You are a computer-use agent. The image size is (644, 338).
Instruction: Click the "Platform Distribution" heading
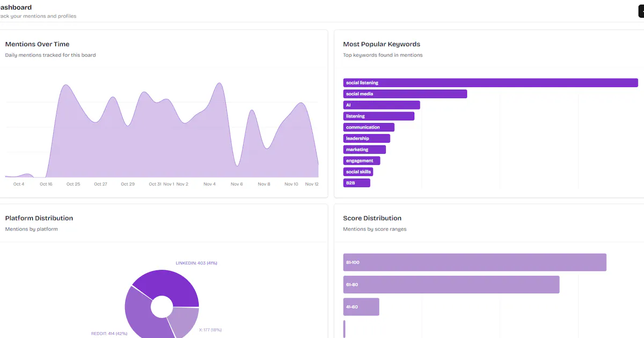pyautogui.click(x=39, y=218)
